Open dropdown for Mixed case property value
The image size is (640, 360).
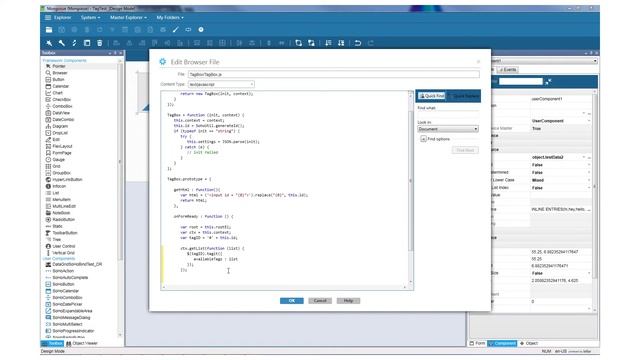(589, 180)
